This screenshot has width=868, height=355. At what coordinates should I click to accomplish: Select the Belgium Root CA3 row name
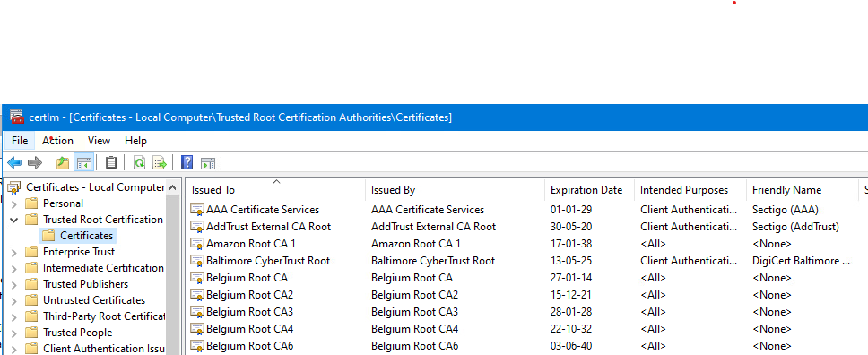pyautogui.click(x=249, y=312)
